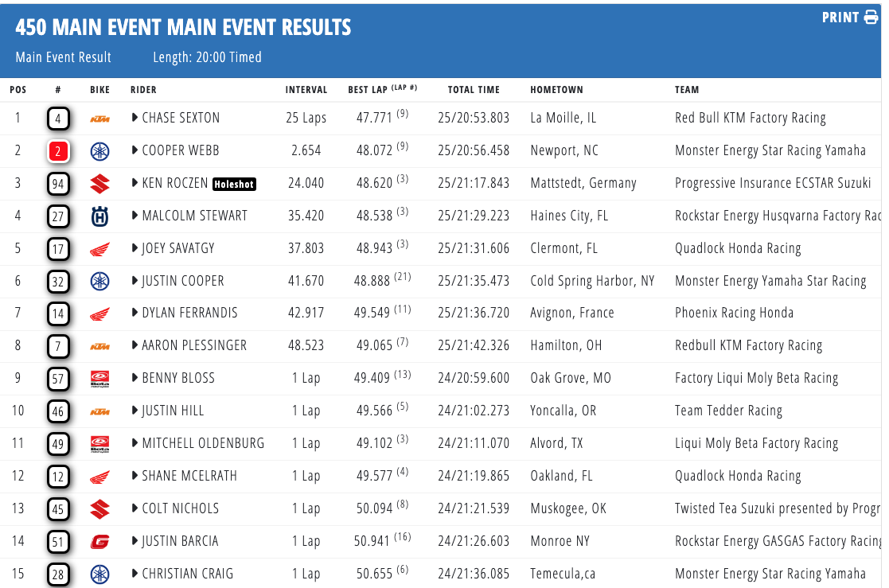Click KTM logo beside Chase Sexton
Viewport: 889px width, 588px height.
pos(99,119)
